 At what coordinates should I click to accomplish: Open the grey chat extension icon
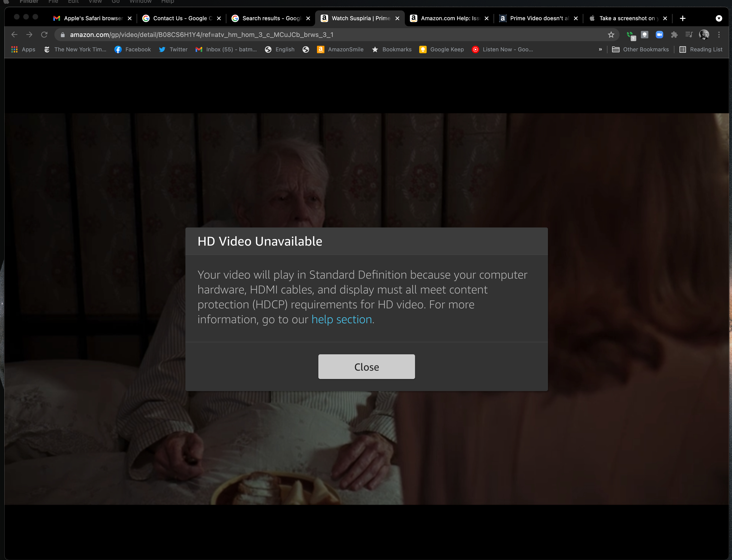point(645,35)
